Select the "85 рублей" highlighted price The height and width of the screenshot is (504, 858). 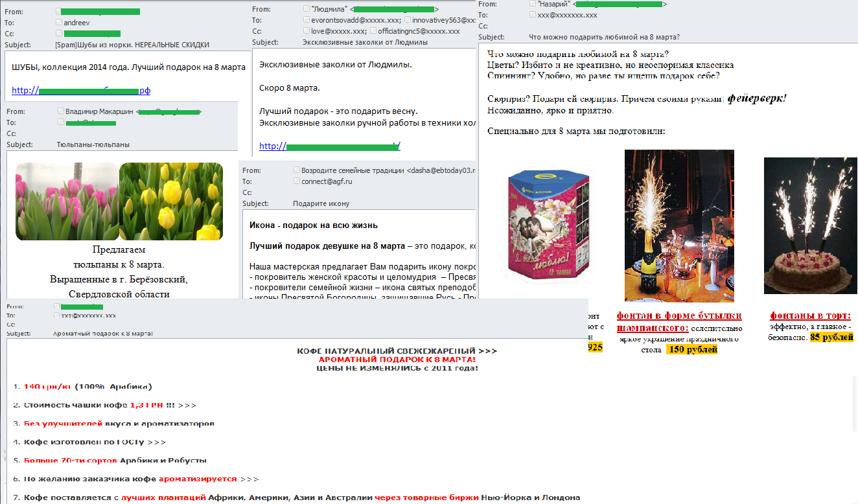[x=831, y=338]
